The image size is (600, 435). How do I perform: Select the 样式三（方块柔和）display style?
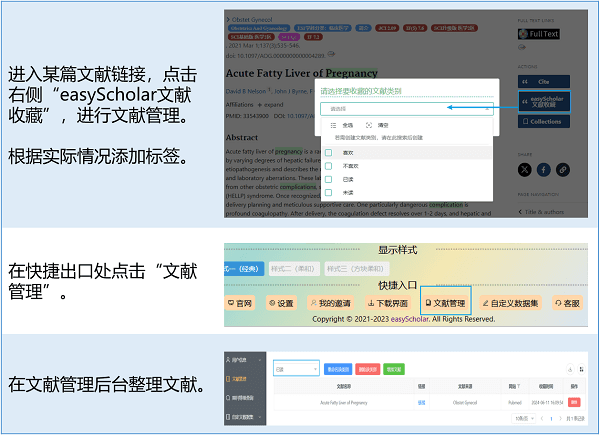[x=356, y=269]
